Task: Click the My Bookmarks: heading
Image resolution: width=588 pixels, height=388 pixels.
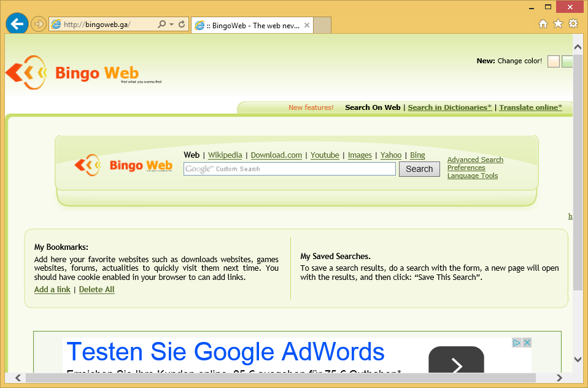Action: [61, 247]
